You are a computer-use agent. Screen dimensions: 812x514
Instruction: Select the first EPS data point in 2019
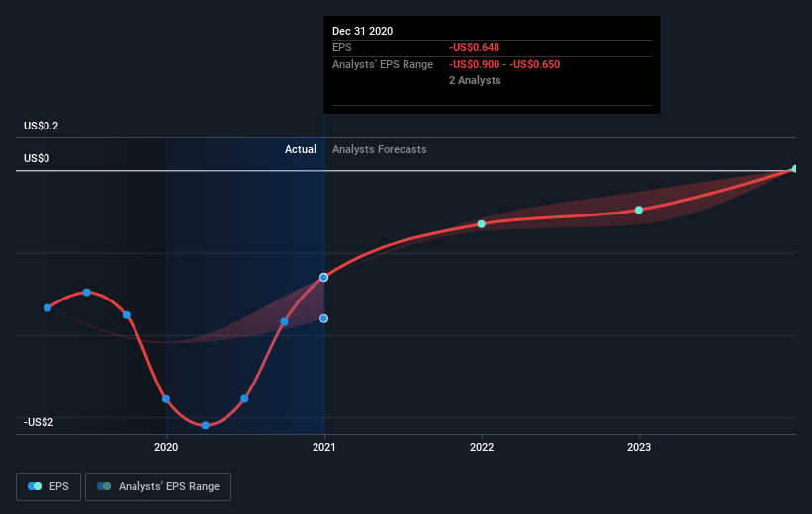(x=47, y=308)
